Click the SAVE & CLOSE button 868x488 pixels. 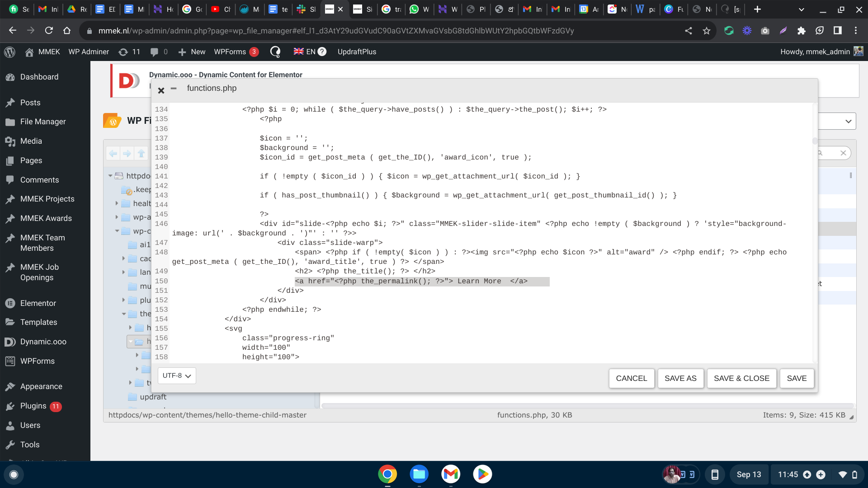[x=741, y=378]
